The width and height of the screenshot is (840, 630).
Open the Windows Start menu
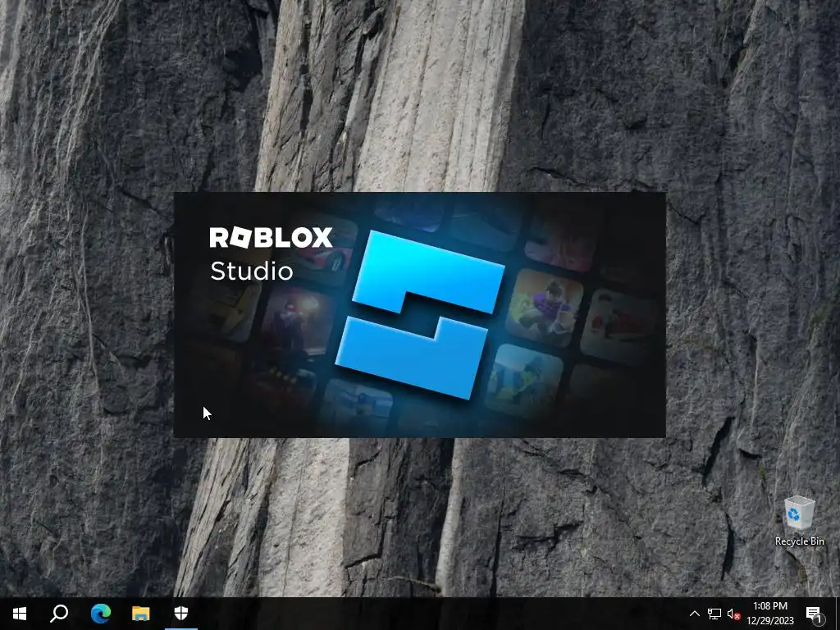coord(20,613)
